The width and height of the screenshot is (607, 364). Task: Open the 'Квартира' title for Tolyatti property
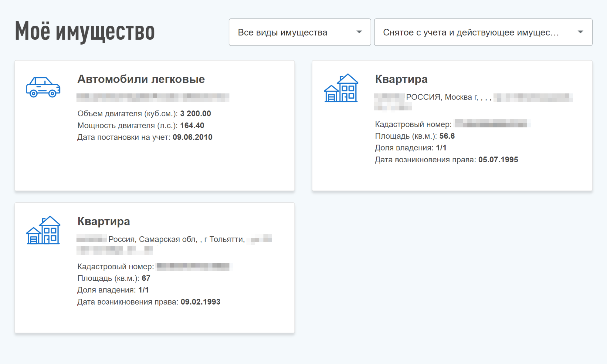pyautogui.click(x=103, y=221)
